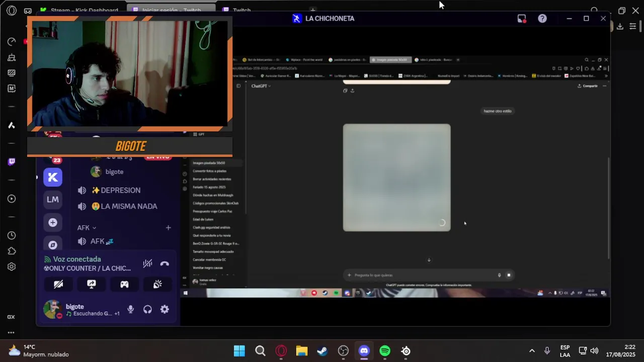
Task: Select streamed tab Wplace - Point the world
Action: [304, 60]
